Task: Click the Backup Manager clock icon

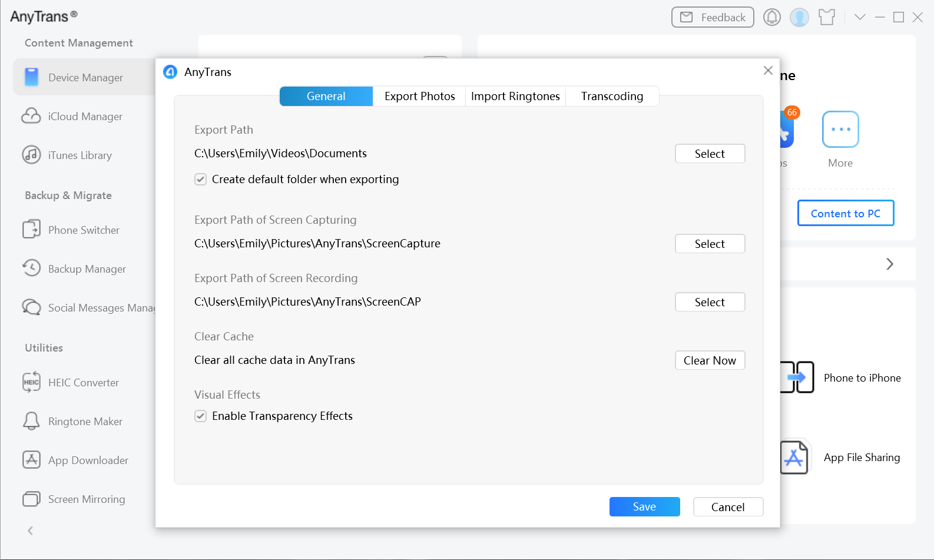Action: pyautogui.click(x=31, y=268)
